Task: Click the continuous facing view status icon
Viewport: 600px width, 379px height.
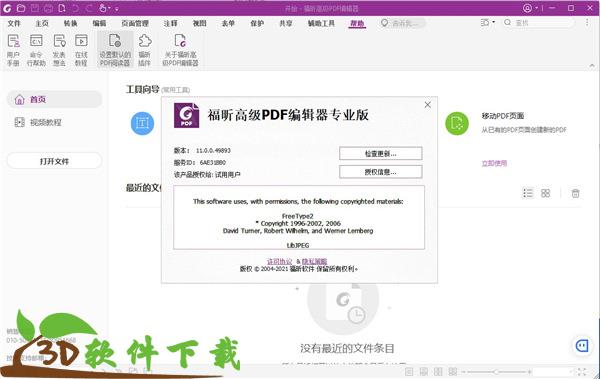Action: tap(453, 371)
